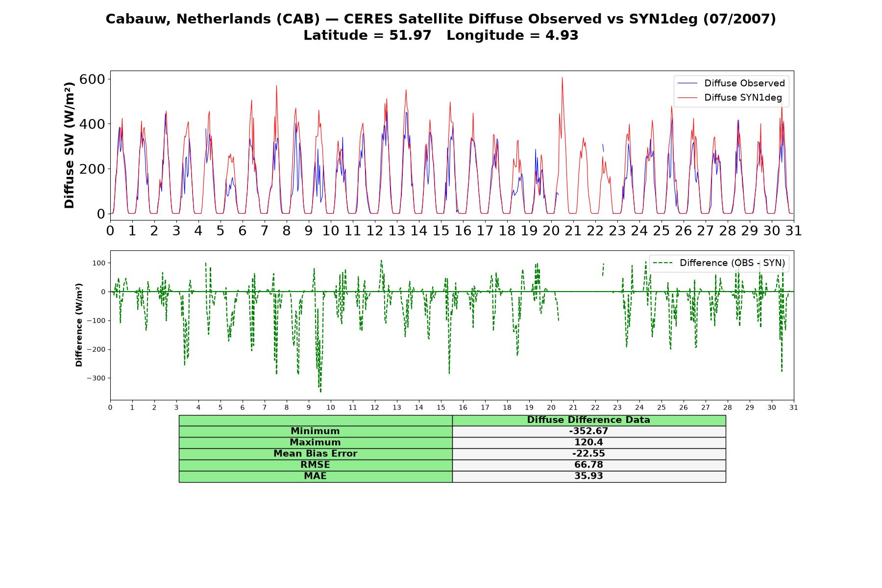
Task: Click the red Diffuse SYN1deg legend line
Action: pyautogui.click(x=687, y=98)
